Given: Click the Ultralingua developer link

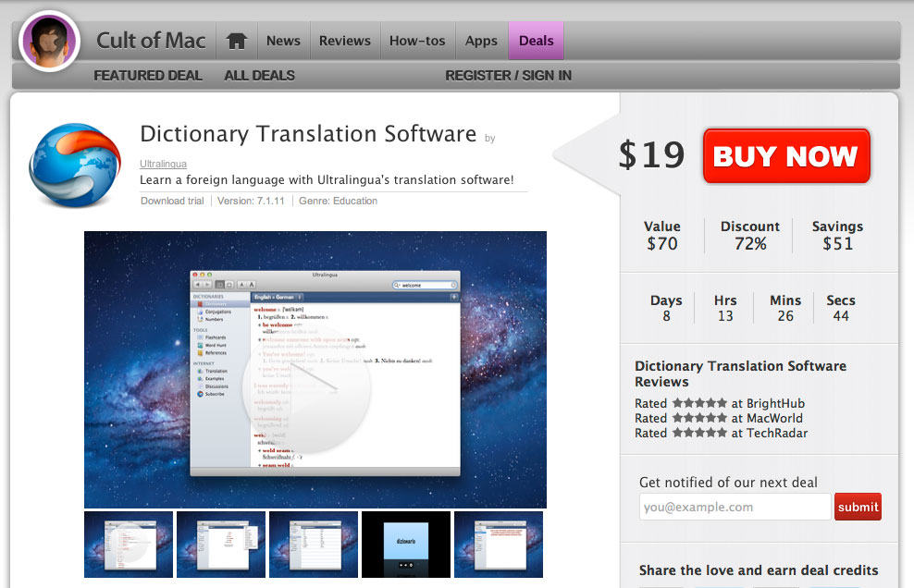Looking at the screenshot, I should (163, 164).
